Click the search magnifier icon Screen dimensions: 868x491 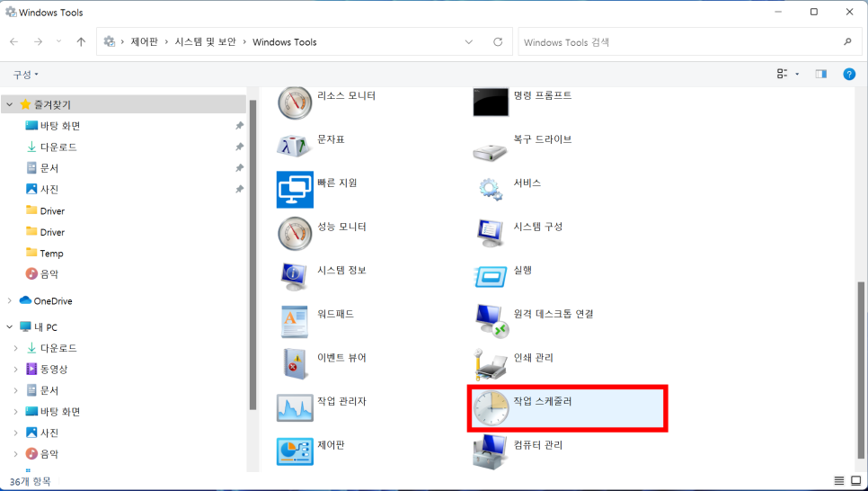pos(847,41)
